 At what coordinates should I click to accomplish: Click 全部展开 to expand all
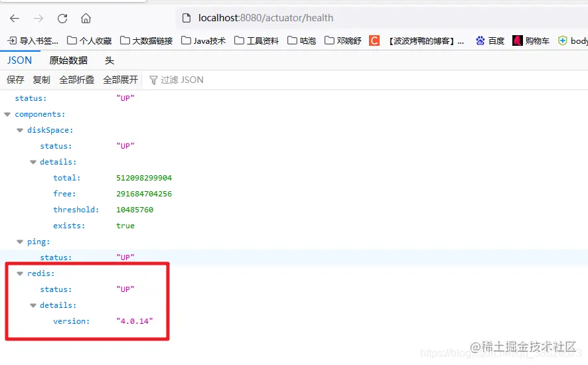pos(120,80)
